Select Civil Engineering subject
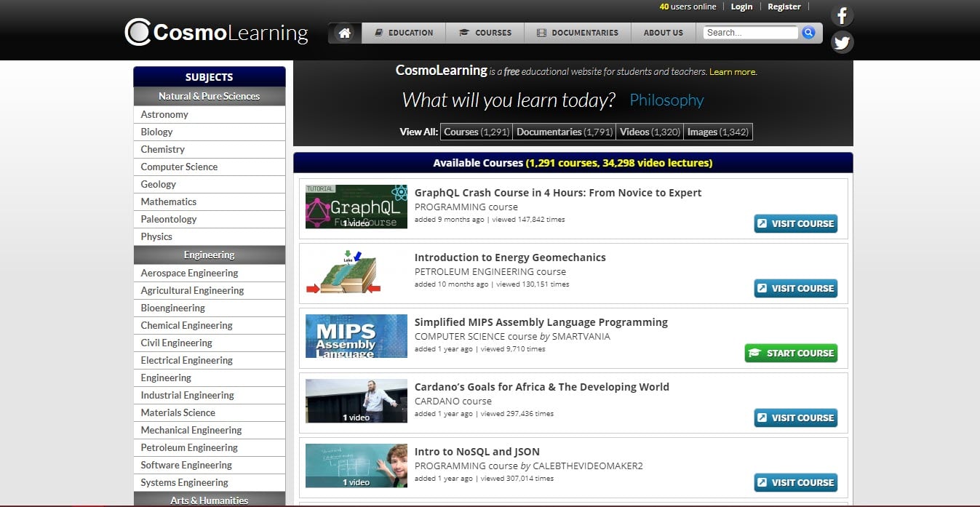The width and height of the screenshot is (980, 507). tap(210, 343)
